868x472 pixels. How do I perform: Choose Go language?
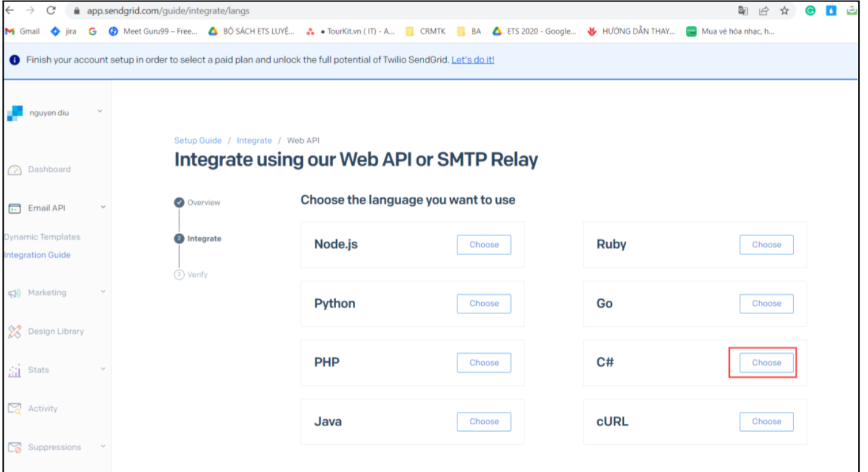click(766, 304)
